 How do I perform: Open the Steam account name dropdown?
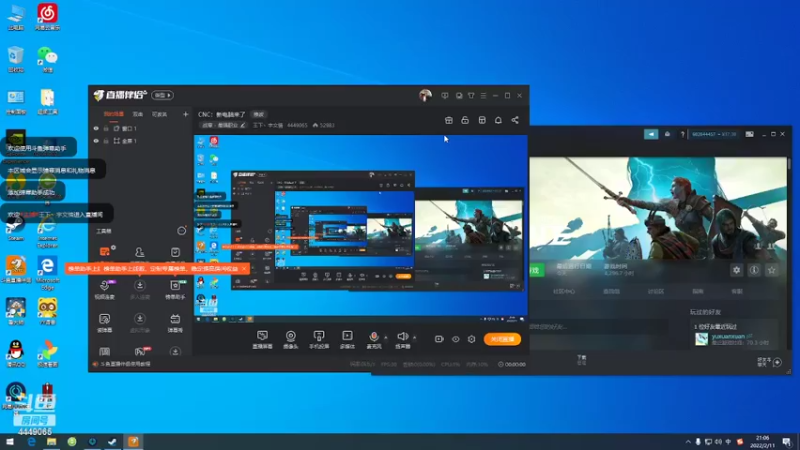click(714, 134)
